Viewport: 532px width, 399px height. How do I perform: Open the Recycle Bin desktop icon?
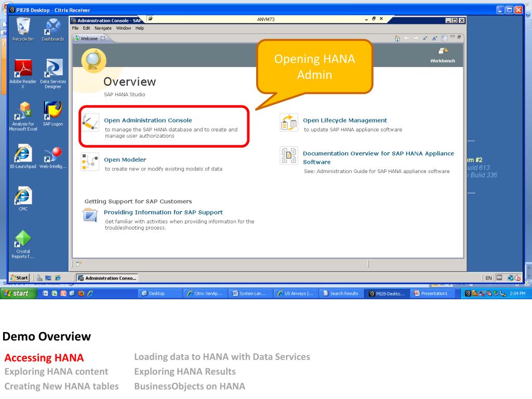[x=23, y=30]
